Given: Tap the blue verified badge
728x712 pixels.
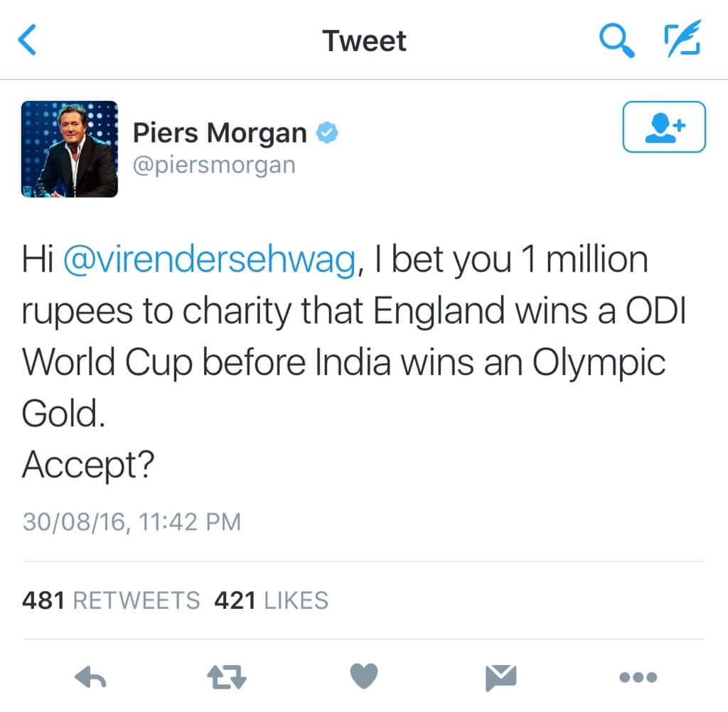Looking at the screenshot, I should (x=327, y=133).
